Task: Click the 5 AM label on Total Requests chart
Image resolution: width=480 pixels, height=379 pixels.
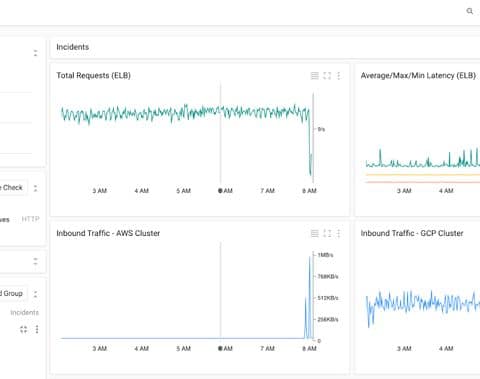Action: [184, 191]
